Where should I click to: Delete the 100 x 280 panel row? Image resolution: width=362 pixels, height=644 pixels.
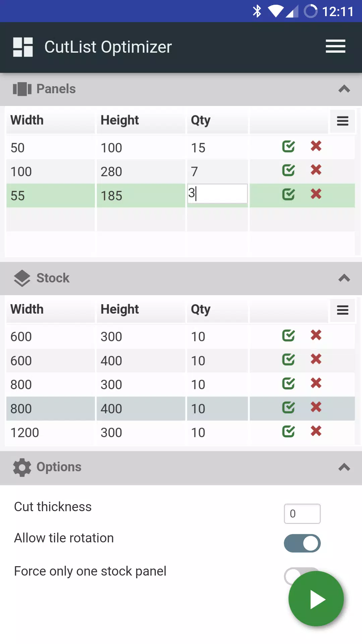316,170
